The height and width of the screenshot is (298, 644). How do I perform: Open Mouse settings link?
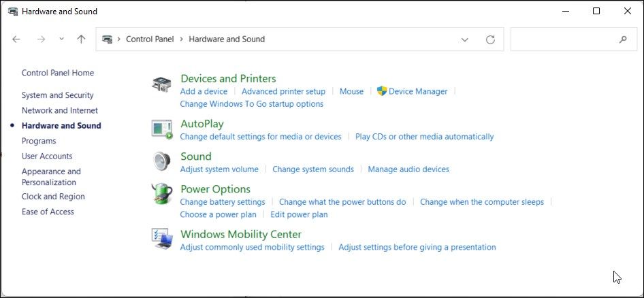click(x=351, y=92)
